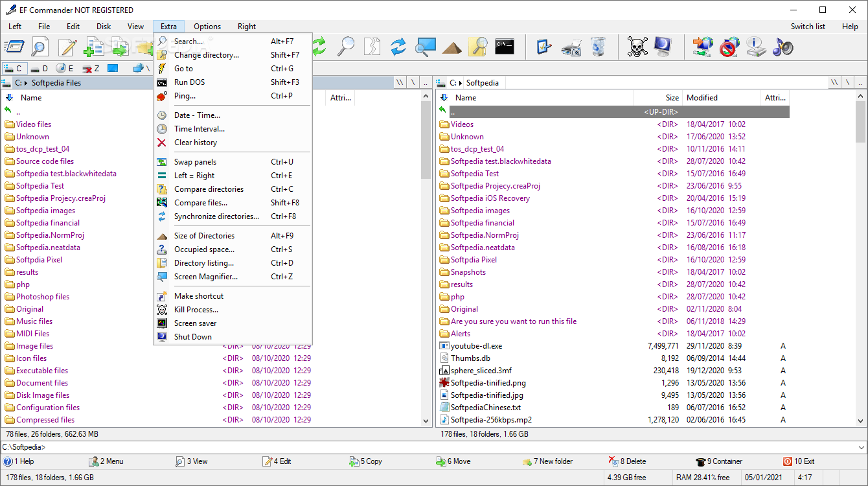868x486 pixels.
Task: Click the skull Kill Process toolbar icon
Action: [x=637, y=47]
